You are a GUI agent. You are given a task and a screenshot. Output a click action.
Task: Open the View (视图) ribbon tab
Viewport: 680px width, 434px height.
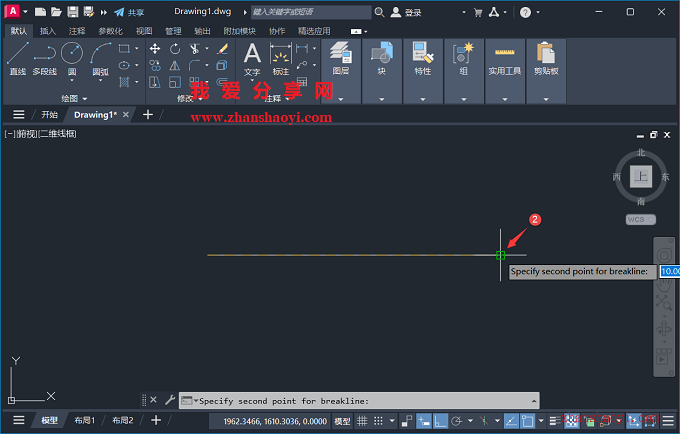click(144, 31)
